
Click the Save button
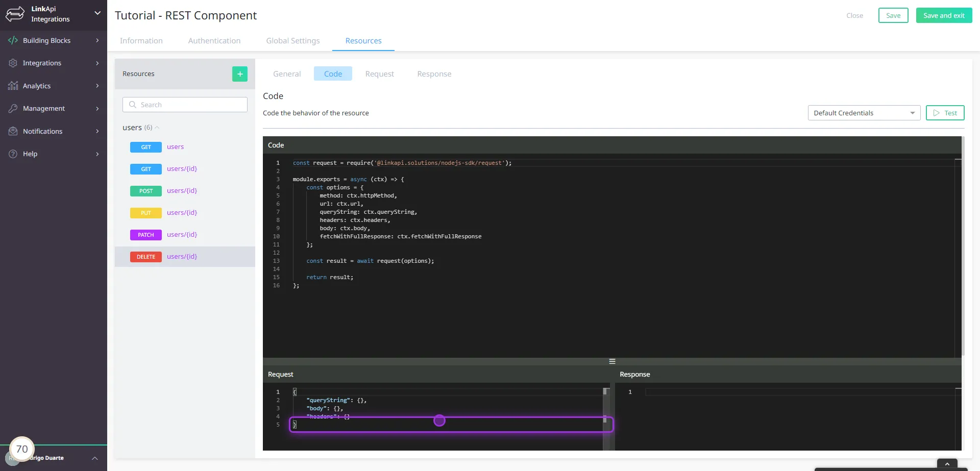893,15
